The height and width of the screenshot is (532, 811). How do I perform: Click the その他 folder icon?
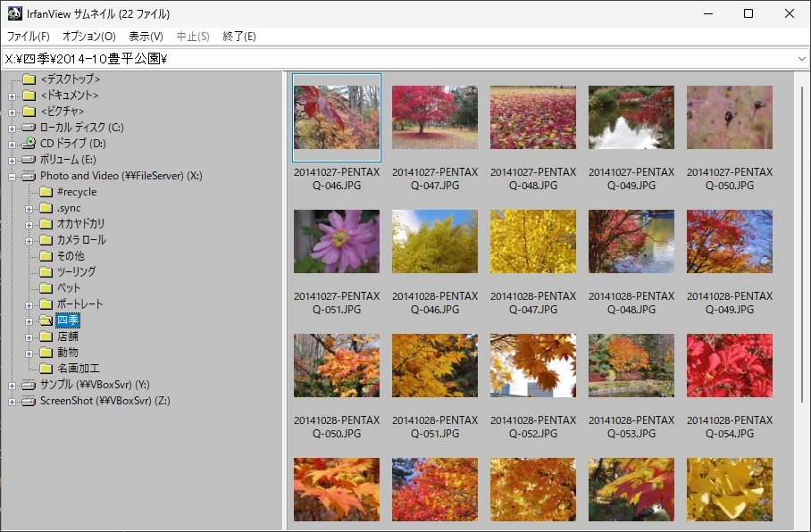pyautogui.click(x=46, y=256)
